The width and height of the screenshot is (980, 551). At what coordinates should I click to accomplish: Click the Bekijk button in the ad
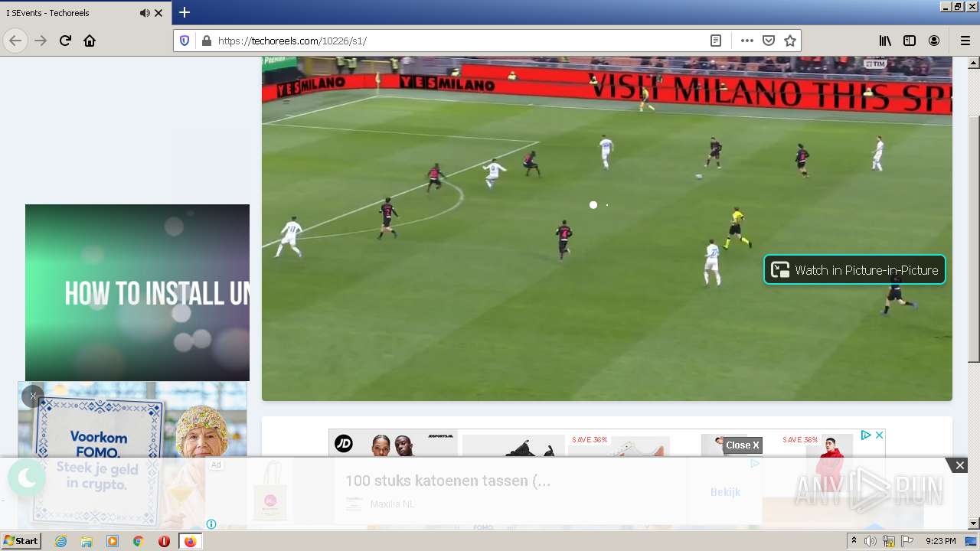(x=725, y=491)
